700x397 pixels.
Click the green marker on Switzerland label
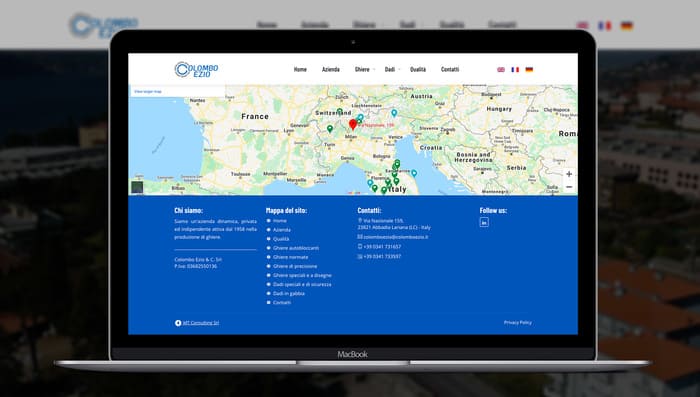coord(340,111)
